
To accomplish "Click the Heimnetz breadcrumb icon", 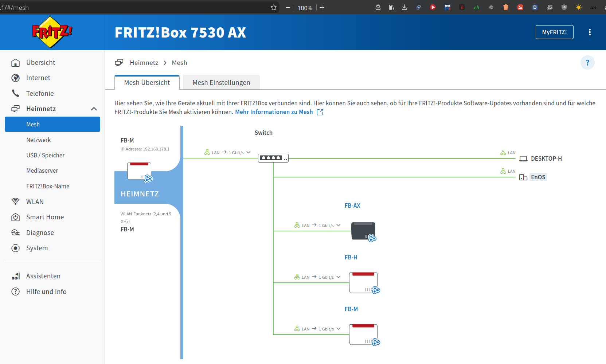I will pyautogui.click(x=119, y=63).
